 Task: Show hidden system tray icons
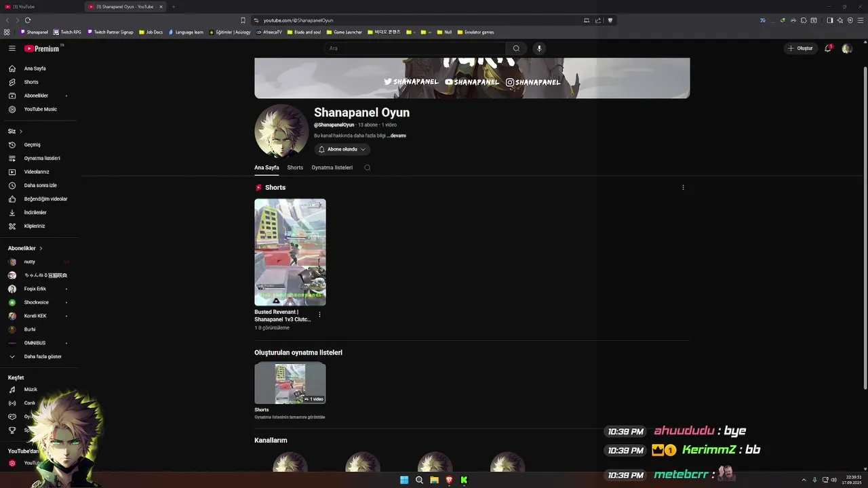click(804, 480)
